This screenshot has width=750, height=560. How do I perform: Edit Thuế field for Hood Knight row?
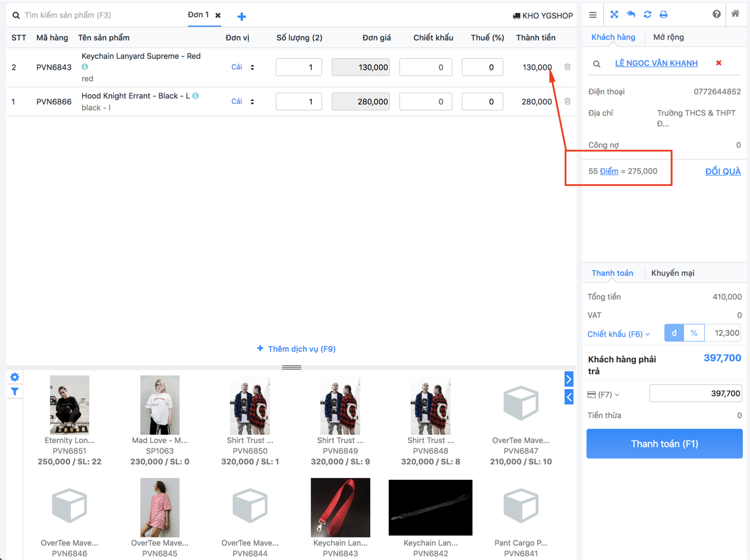(x=483, y=102)
